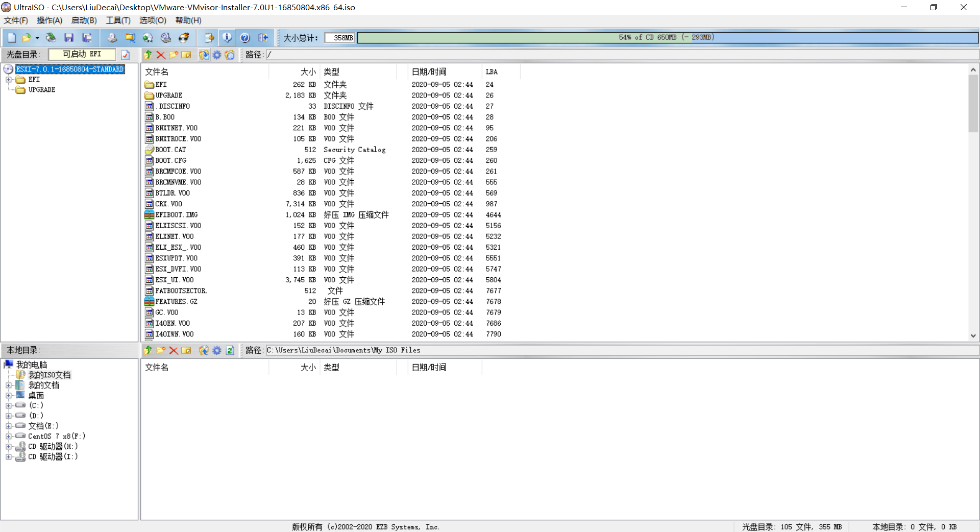Click the Save floppy disk icon
Viewport: 980px width, 532px height.
pyautogui.click(x=69, y=38)
